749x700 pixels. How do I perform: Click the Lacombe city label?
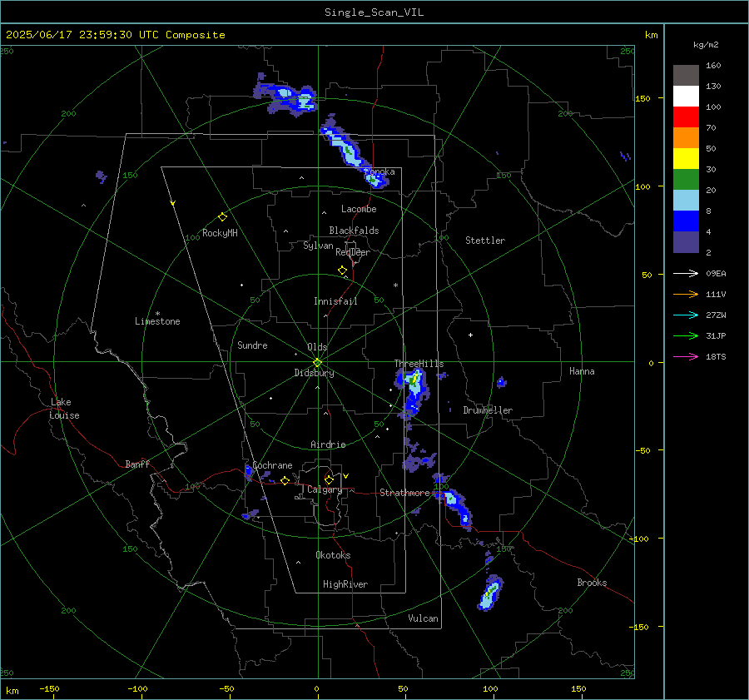(359, 209)
